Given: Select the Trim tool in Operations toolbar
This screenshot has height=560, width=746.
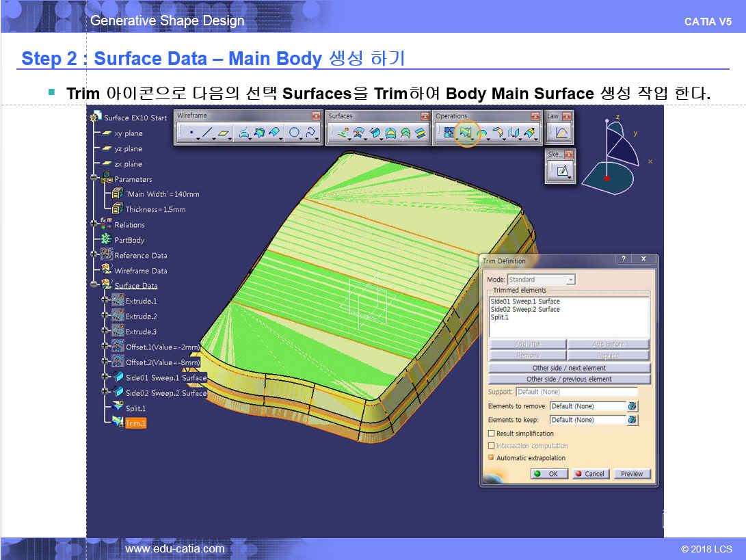Looking at the screenshot, I should (x=467, y=133).
